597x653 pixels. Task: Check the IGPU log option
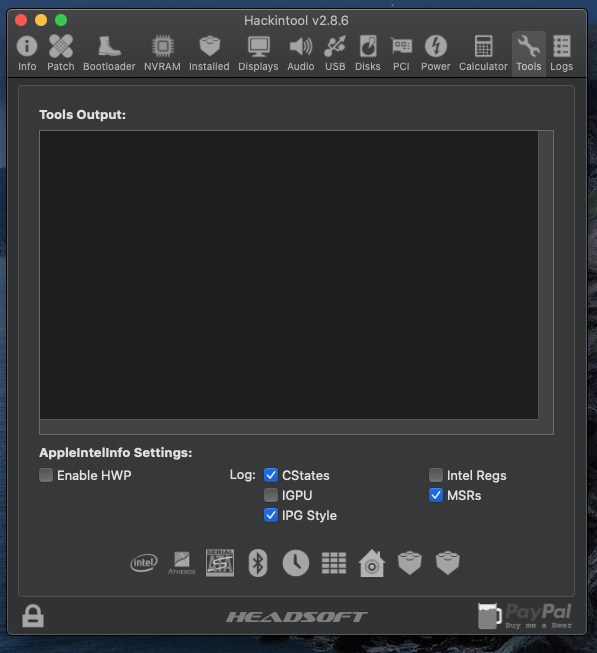click(271, 495)
